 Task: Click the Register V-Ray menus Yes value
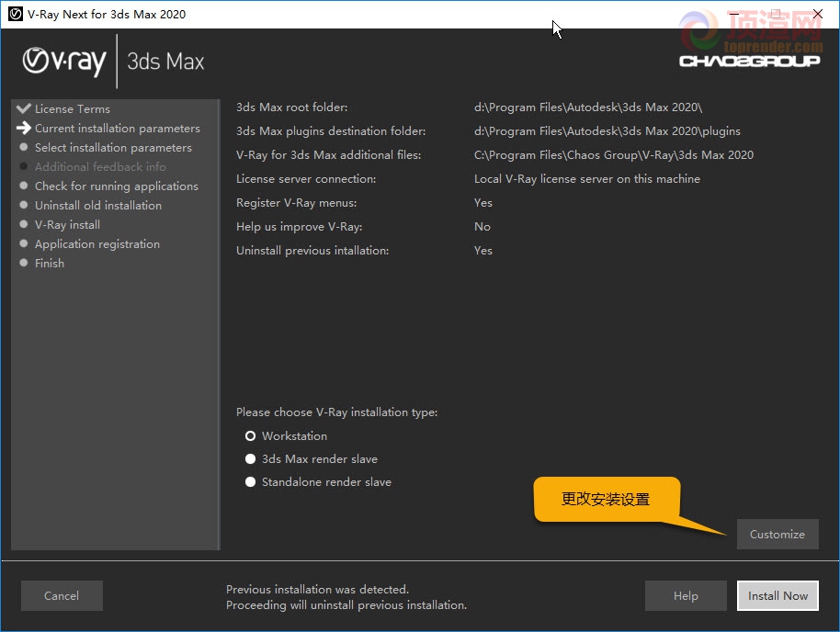(482, 203)
